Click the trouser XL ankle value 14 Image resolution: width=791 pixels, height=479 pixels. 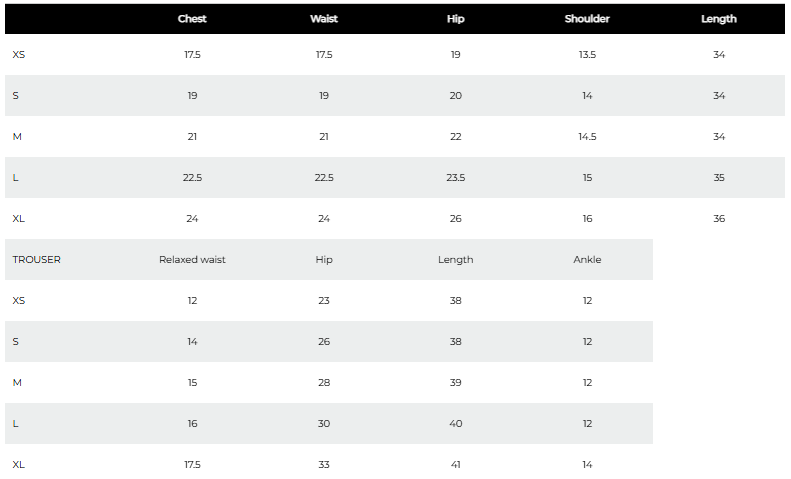click(587, 464)
